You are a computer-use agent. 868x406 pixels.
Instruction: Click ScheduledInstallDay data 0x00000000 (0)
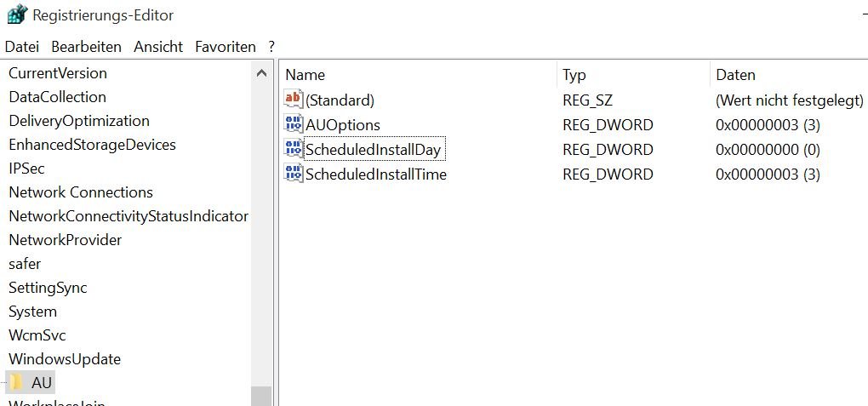click(x=768, y=150)
